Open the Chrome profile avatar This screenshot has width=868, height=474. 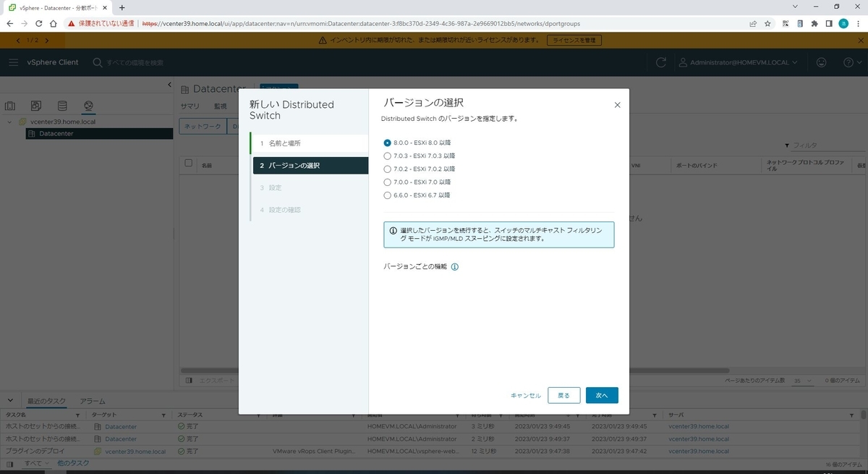pos(843,23)
